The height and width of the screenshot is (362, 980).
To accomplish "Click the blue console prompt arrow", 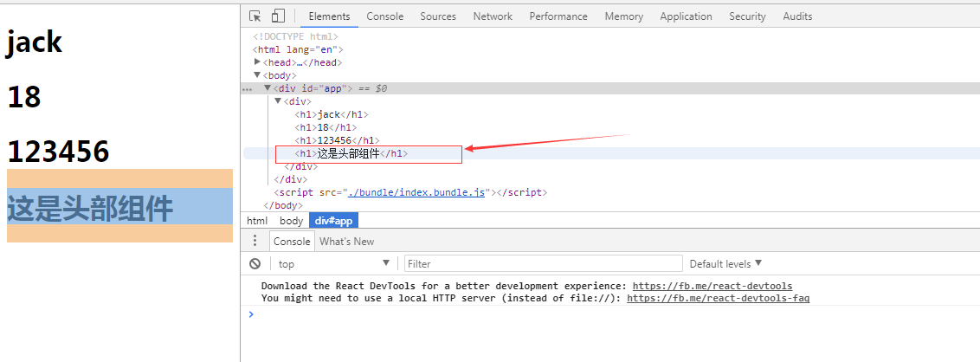I will (251, 314).
